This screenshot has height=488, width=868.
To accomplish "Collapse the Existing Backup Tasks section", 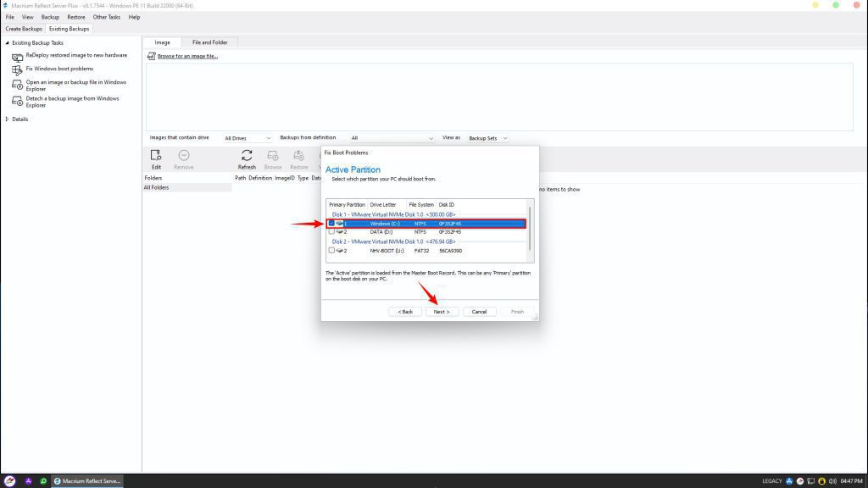I will pos(7,42).
